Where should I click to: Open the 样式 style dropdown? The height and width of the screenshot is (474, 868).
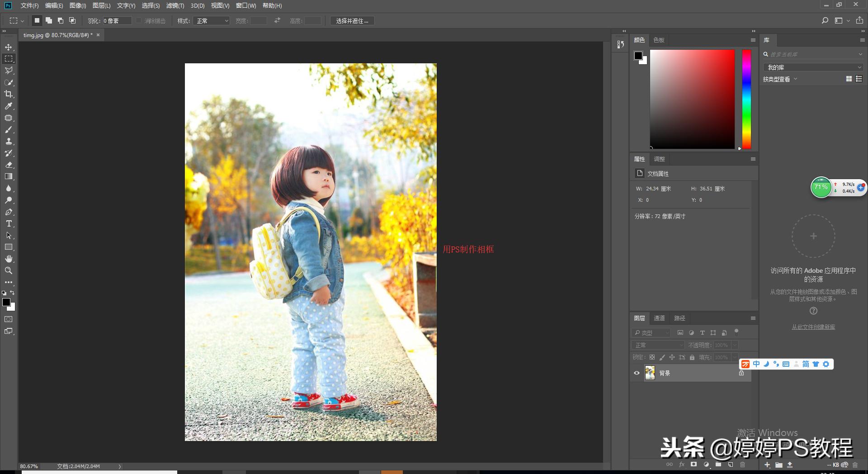point(211,21)
